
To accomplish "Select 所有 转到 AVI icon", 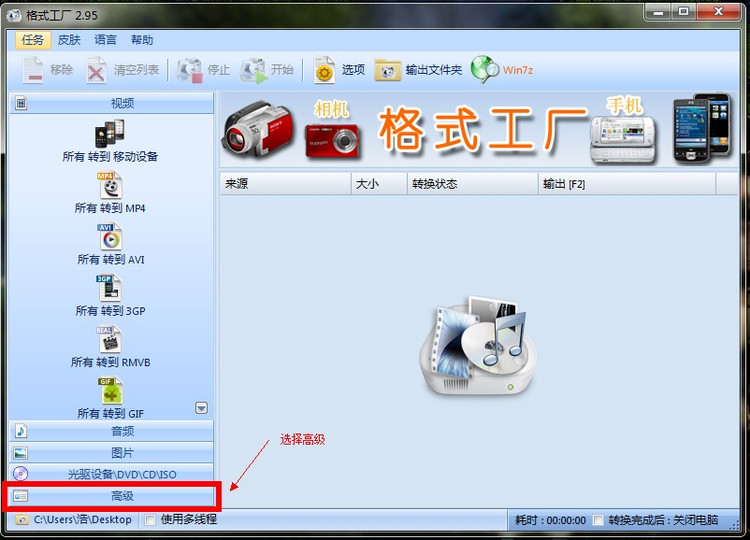I will [110, 237].
